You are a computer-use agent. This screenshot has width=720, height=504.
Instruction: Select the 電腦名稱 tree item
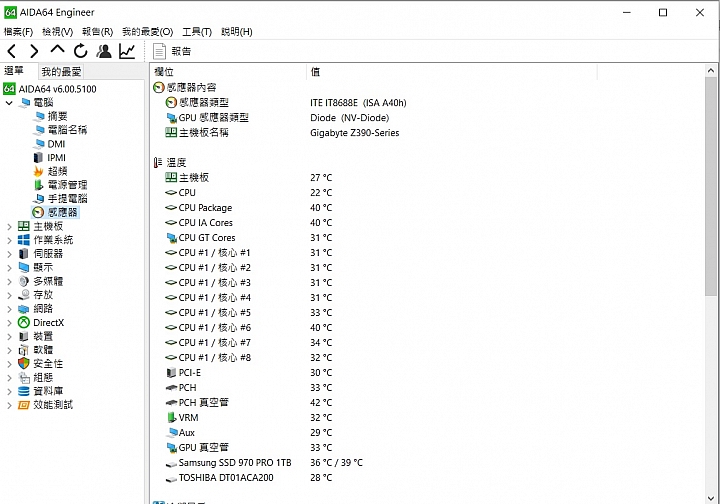(67, 130)
